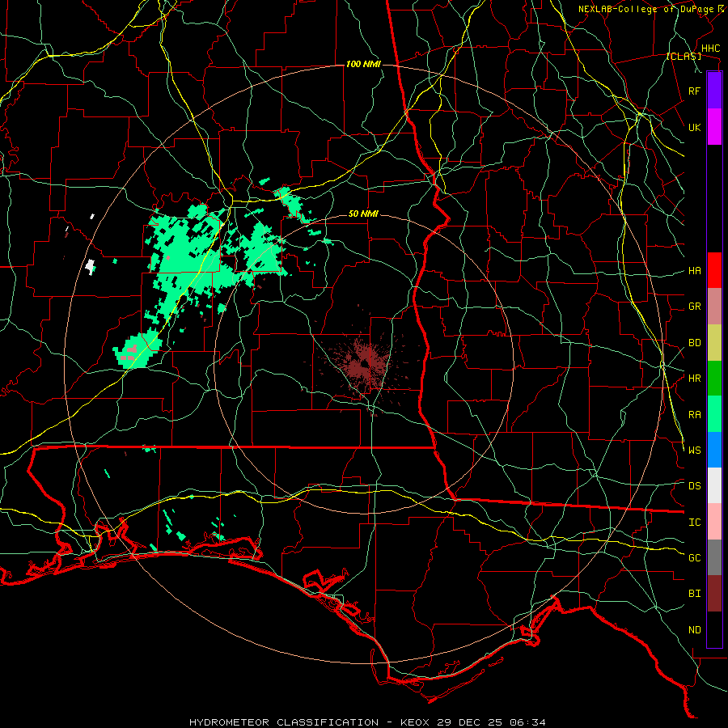
Task: Click the light pink IC ice crystals swatch
Action: pos(714,522)
